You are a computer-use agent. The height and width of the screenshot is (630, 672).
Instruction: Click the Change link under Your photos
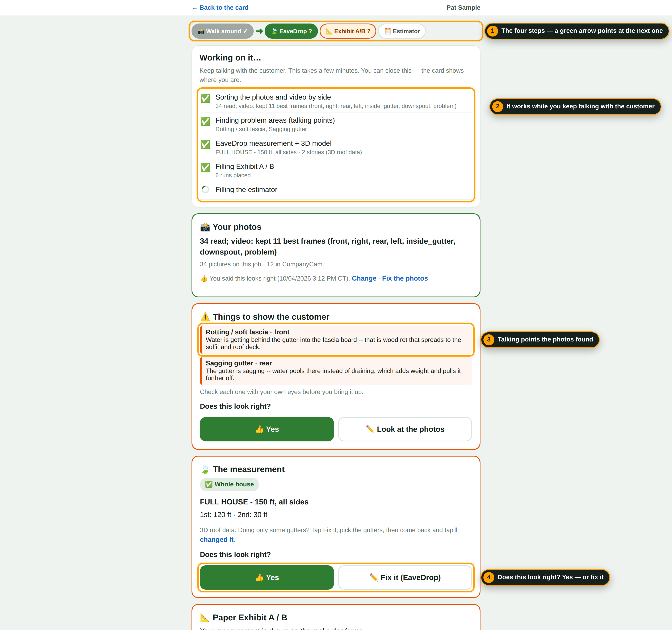pyautogui.click(x=364, y=278)
